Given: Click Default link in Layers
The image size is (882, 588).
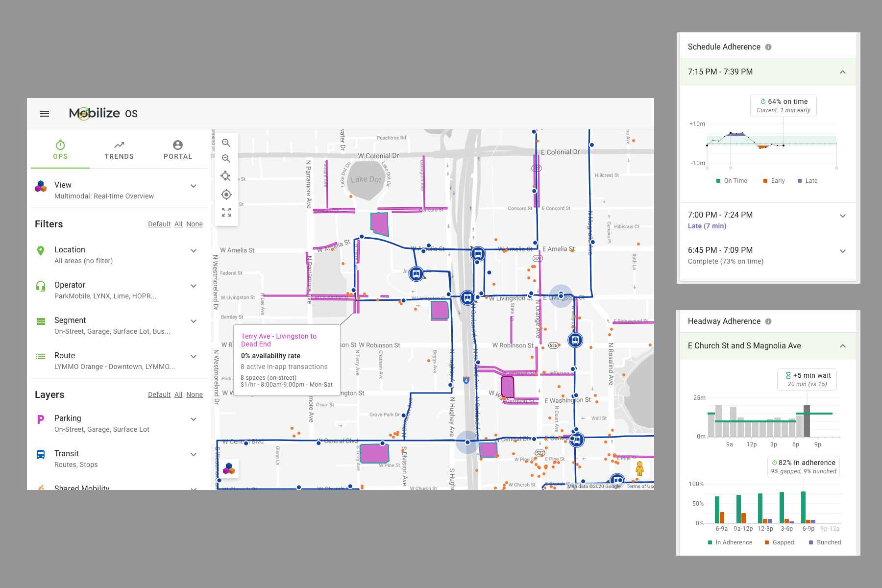Looking at the screenshot, I should tap(159, 394).
